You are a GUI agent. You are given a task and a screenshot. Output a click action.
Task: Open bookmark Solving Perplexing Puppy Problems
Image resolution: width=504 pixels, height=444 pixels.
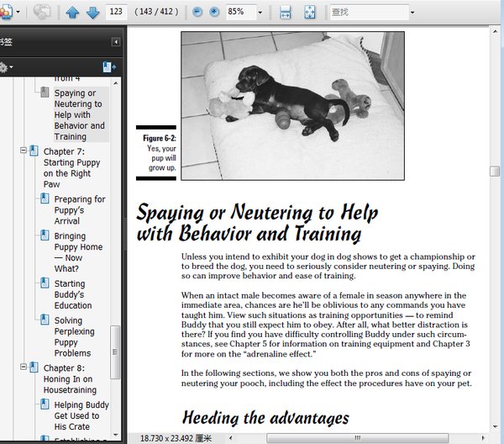tap(80, 336)
